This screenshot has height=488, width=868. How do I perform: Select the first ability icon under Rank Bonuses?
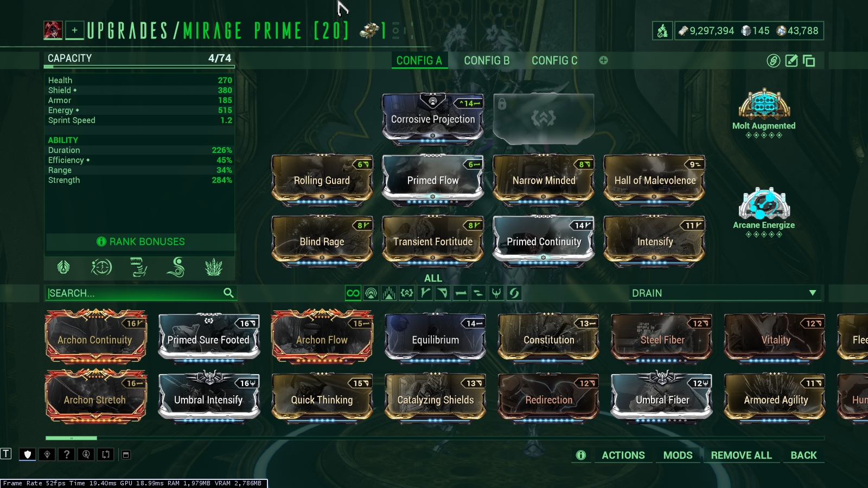click(63, 267)
